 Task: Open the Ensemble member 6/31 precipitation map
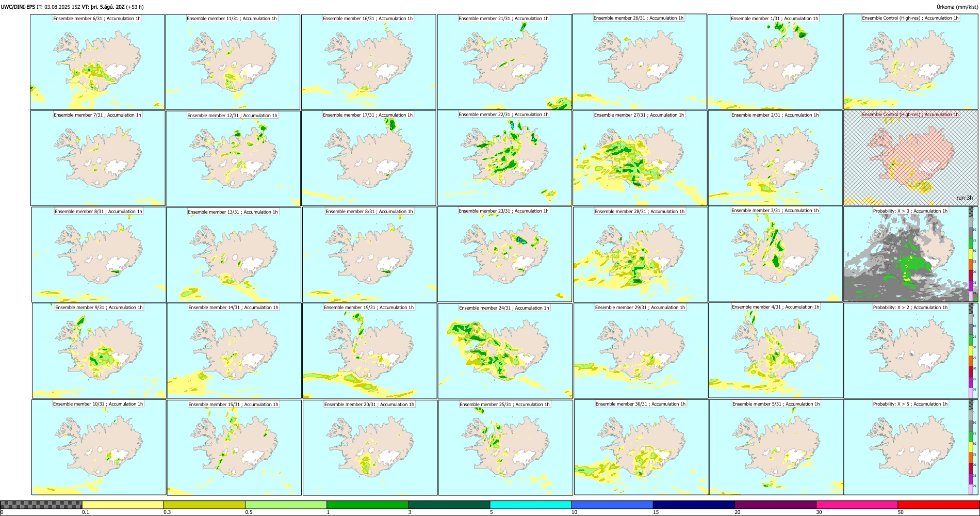[97, 62]
